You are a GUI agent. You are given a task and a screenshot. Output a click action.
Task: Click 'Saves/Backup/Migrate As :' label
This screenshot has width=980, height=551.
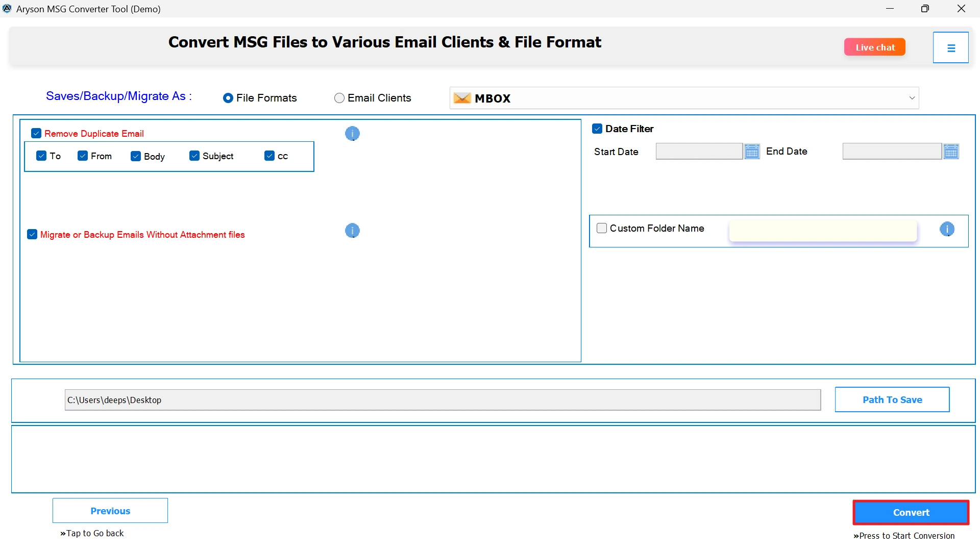click(x=119, y=96)
